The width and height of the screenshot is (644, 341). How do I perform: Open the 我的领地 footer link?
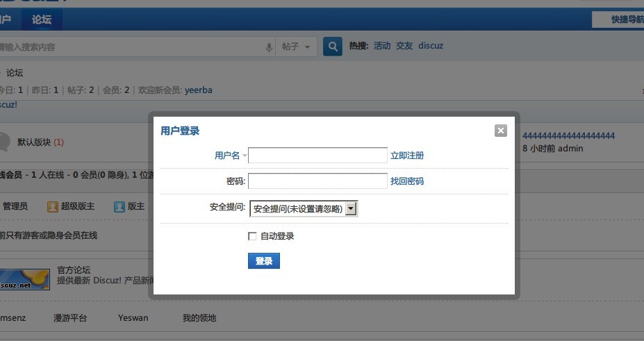click(199, 317)
